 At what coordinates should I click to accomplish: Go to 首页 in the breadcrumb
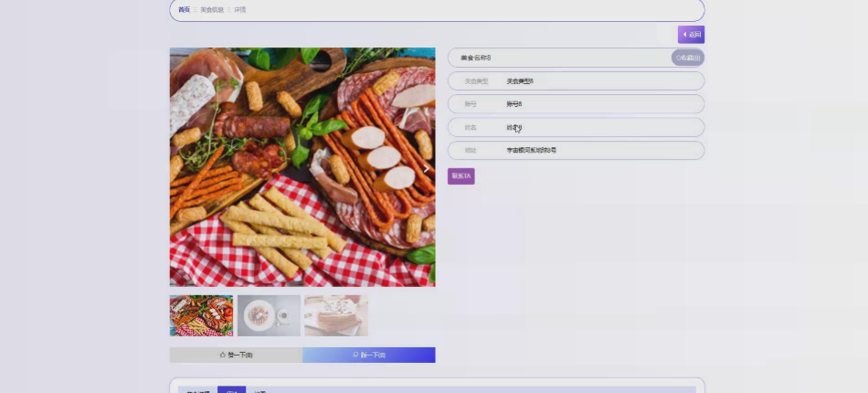(184, 9)
